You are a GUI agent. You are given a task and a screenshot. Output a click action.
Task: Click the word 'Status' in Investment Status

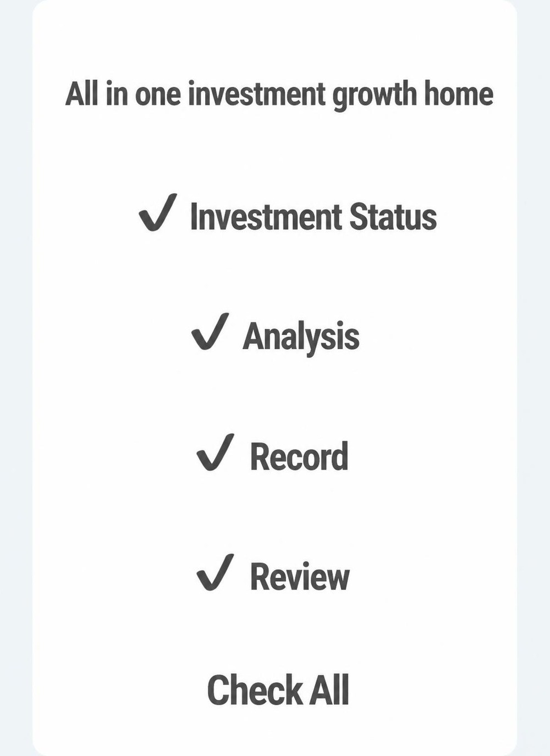point(393,217)
